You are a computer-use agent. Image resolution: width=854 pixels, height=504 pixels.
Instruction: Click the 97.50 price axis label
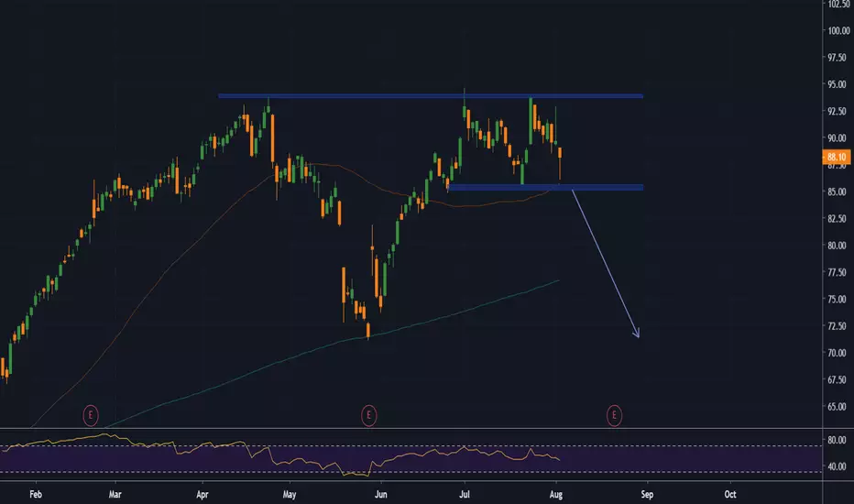pos(837,58)
